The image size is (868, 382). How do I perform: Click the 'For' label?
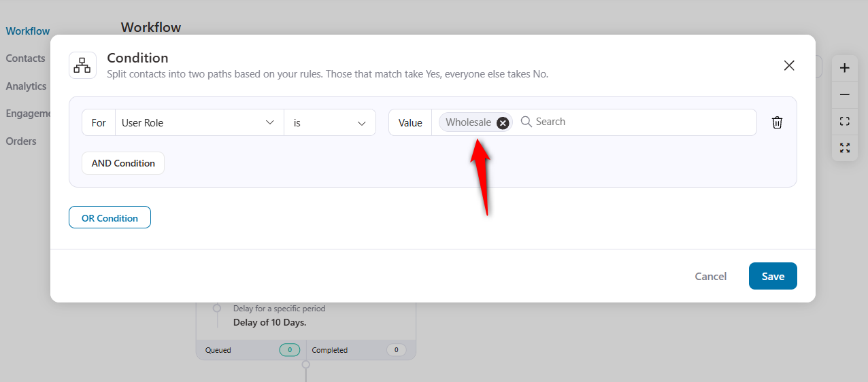pos(99,122)
